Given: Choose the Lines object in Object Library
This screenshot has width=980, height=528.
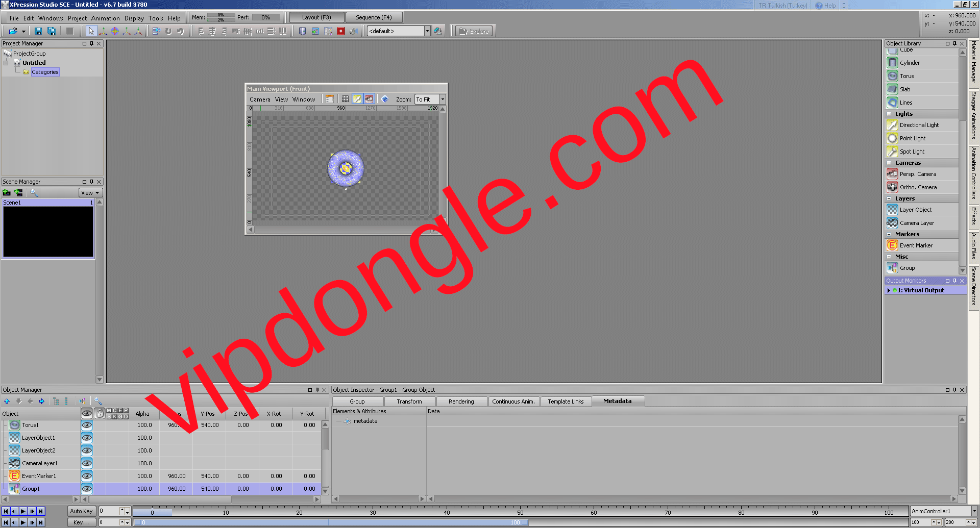Looking at the screenshot, I should pyautogui.click(x=922, y=103).
